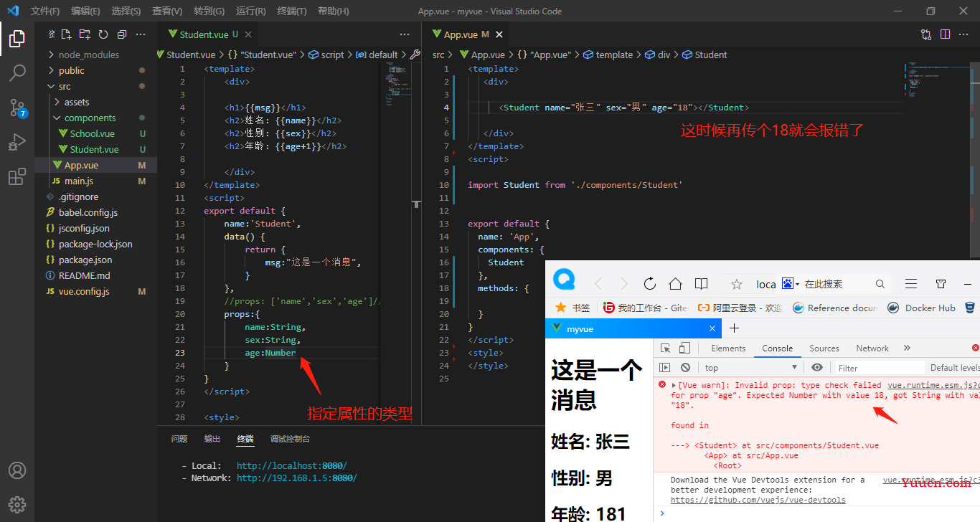Open the Default levels dropdown
Screen dimensions: 980x522
click(x=954, y=368)
